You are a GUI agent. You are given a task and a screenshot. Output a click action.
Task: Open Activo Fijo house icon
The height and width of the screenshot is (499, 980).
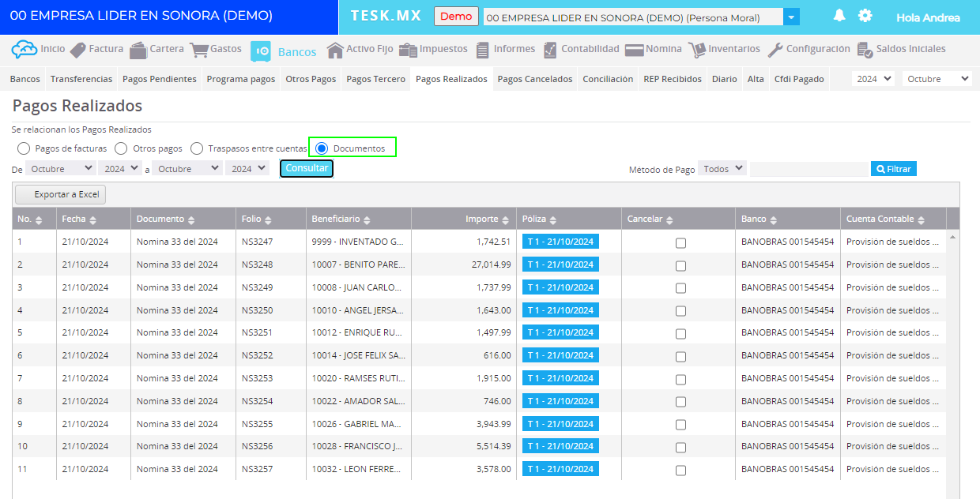(x=335, y=50)
